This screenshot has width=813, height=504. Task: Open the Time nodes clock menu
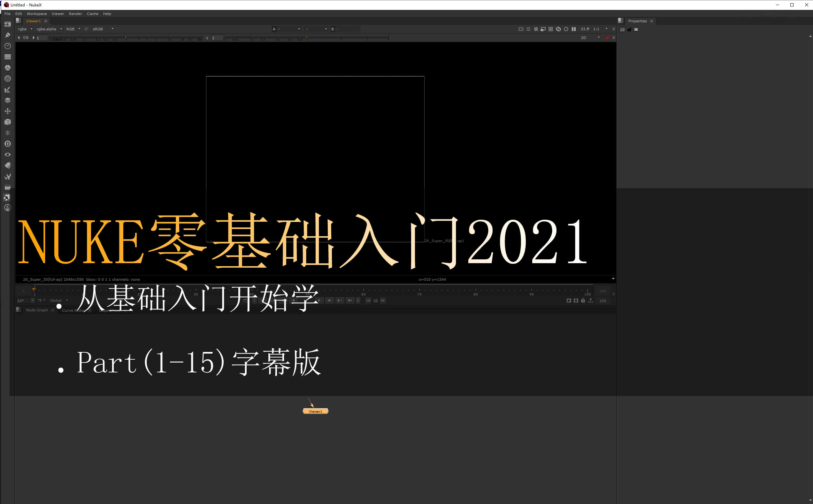click(x=7, y=46)
